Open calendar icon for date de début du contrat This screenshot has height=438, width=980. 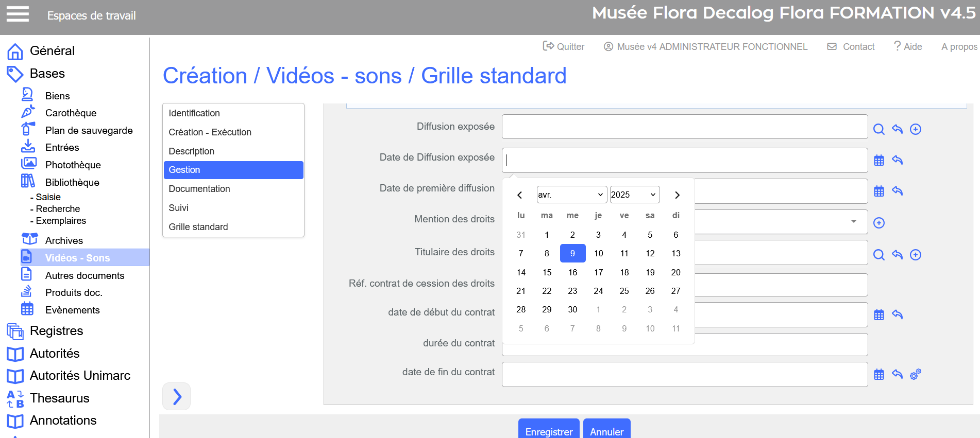[x=878, y=315]
